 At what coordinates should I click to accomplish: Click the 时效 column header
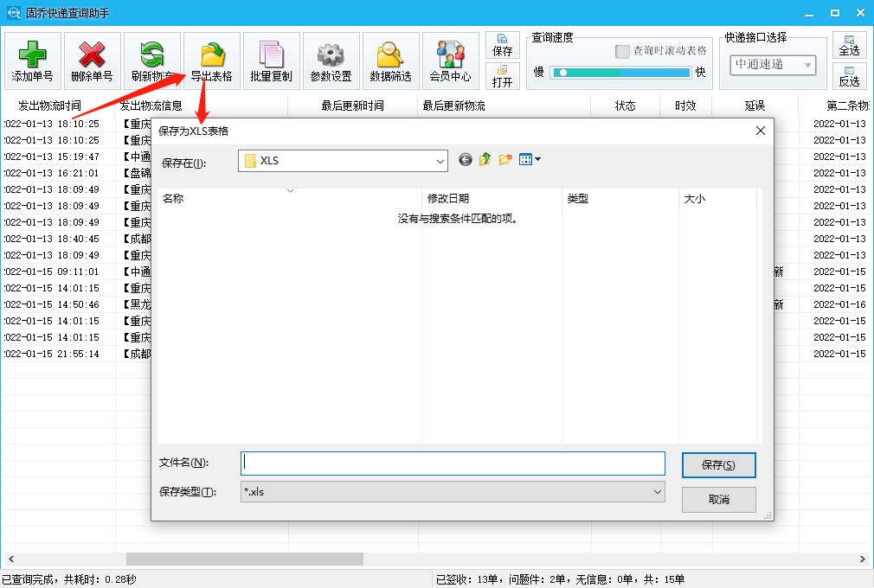click(685, 105)
